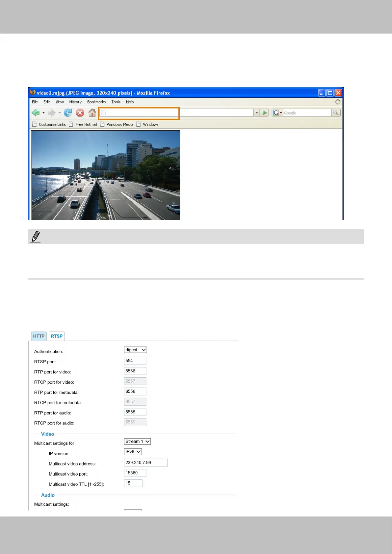Image resolution: width=392 pixels, height=554 pixels.
Task: Click the 'Multicast settings:' audio label
Action: pos(52,504)
